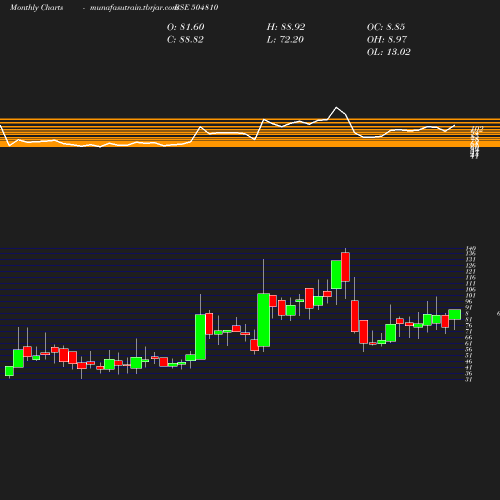
Task: Click the 136 price axis label
Action: click(x=470, y=254)
